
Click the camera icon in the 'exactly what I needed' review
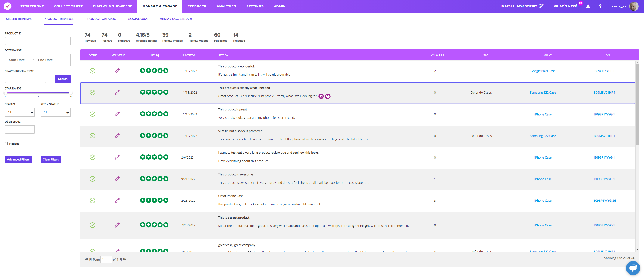pyautogui.click(x=321, y=96)
